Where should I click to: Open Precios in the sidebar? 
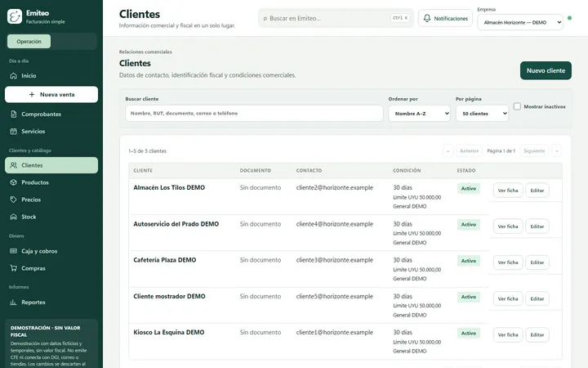pyautogui.click(x=51, y=200)
